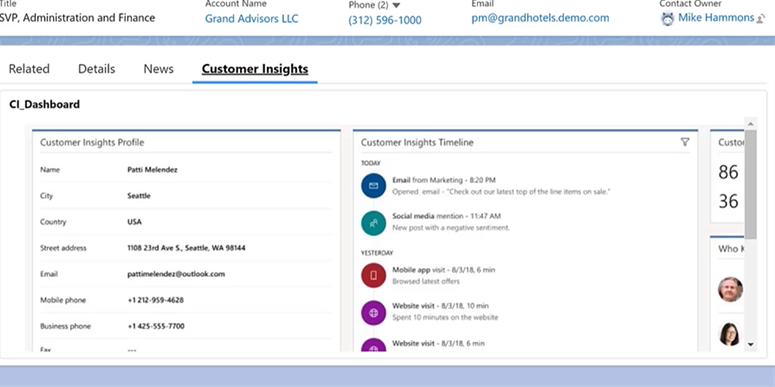Click the business phone +1 425-555-7700

156,326
